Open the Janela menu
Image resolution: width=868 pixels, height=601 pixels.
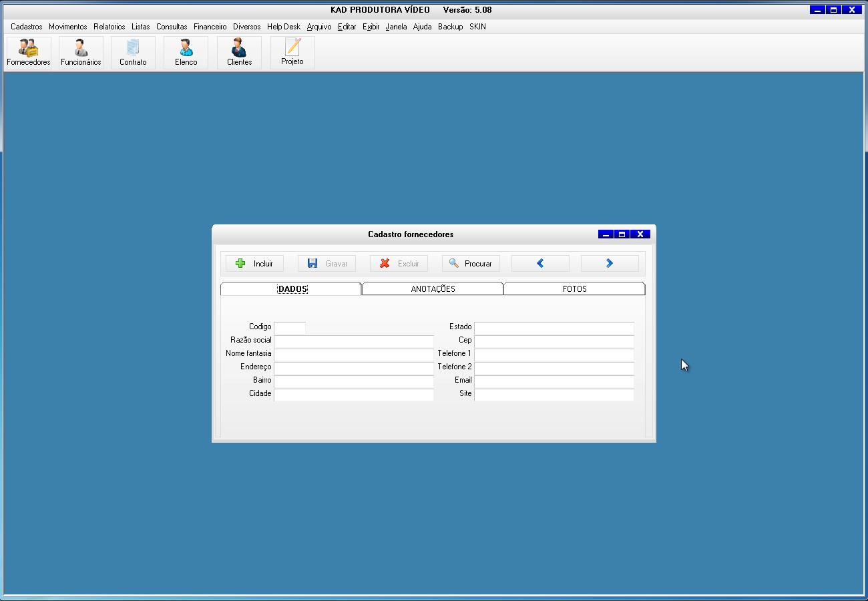point(396,27)
